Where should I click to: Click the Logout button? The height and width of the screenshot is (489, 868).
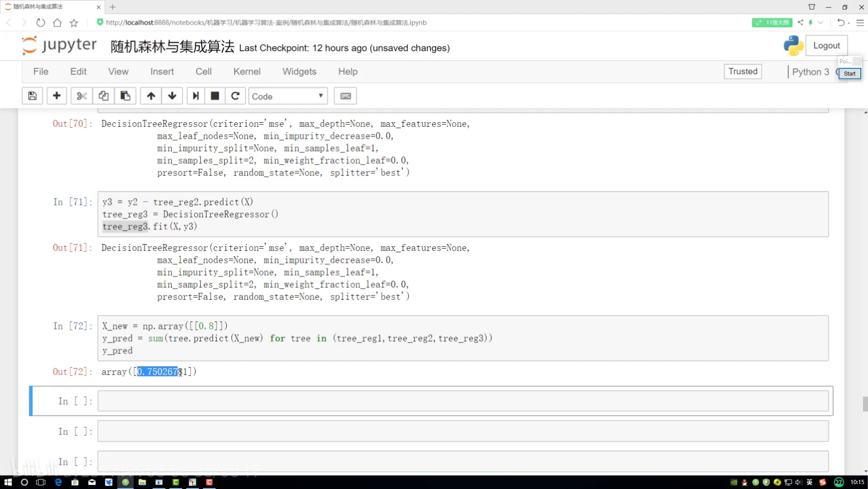click(826, 46)
